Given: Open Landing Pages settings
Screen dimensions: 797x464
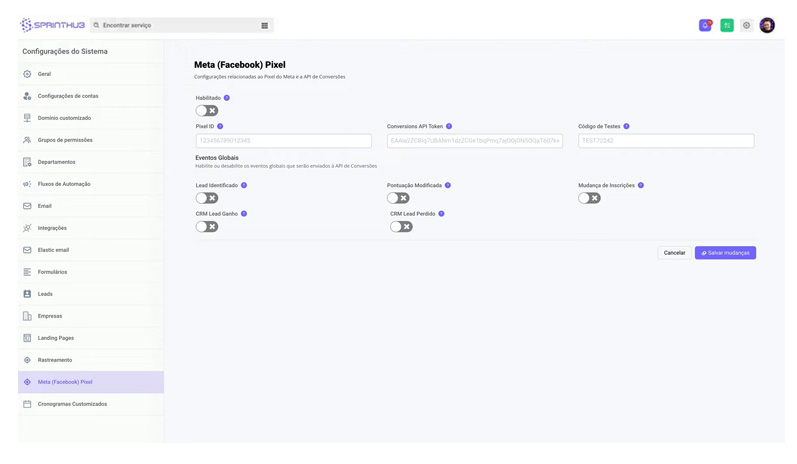Looking at the screenshot, I should click(x=91, y=338).
